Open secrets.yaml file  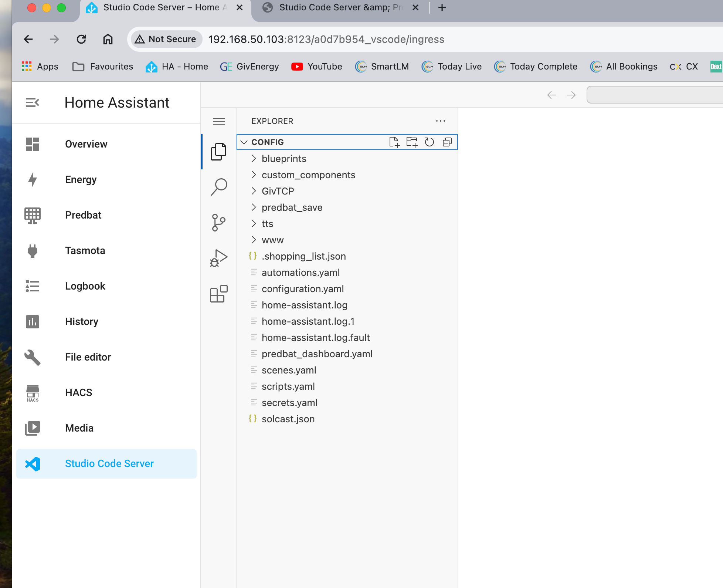coord(347,402)
